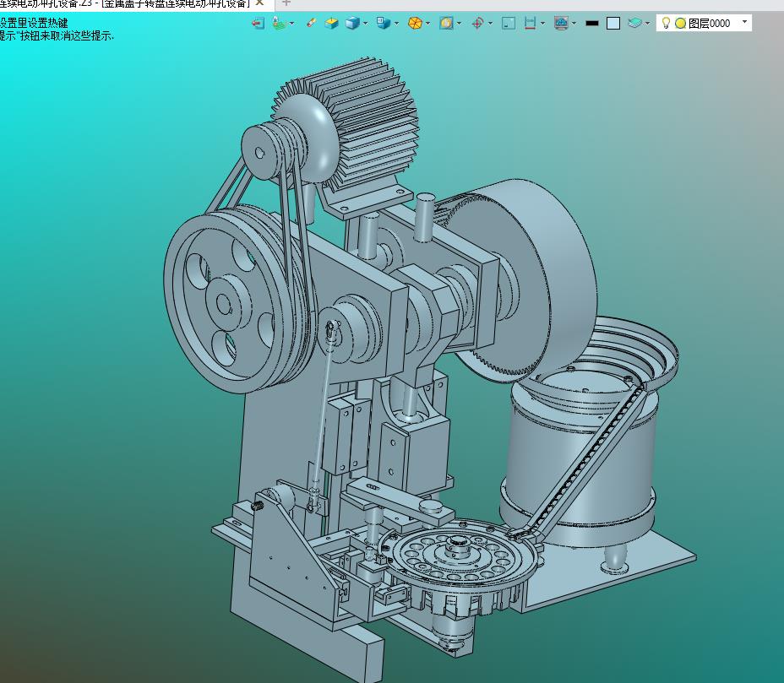The height and width of the screenshot is (683, 784).
Task: Click the shaded blue cube display icon
Action: tap(352, 23)
